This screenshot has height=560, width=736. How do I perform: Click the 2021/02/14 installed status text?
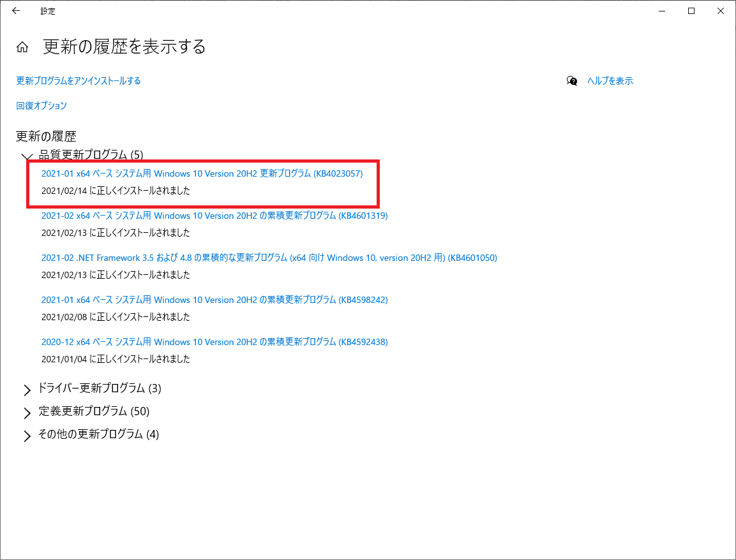[116, 191]
